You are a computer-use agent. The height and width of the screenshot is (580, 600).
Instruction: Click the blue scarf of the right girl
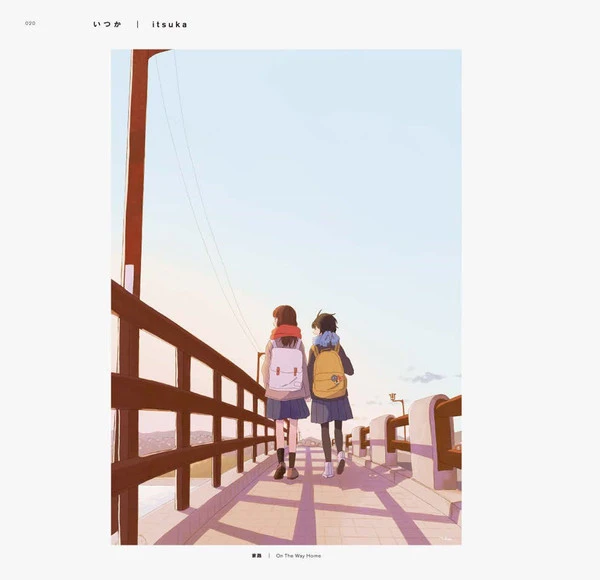(x=326, y=339)
